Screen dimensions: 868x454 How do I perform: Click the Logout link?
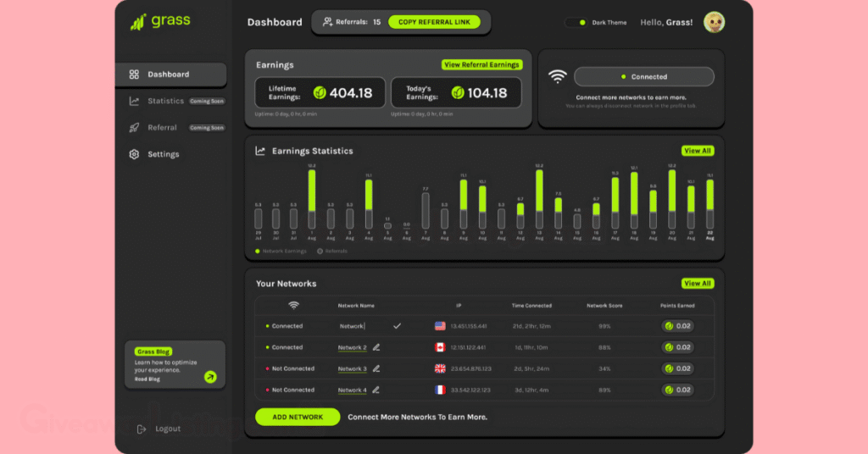point(168,429)
